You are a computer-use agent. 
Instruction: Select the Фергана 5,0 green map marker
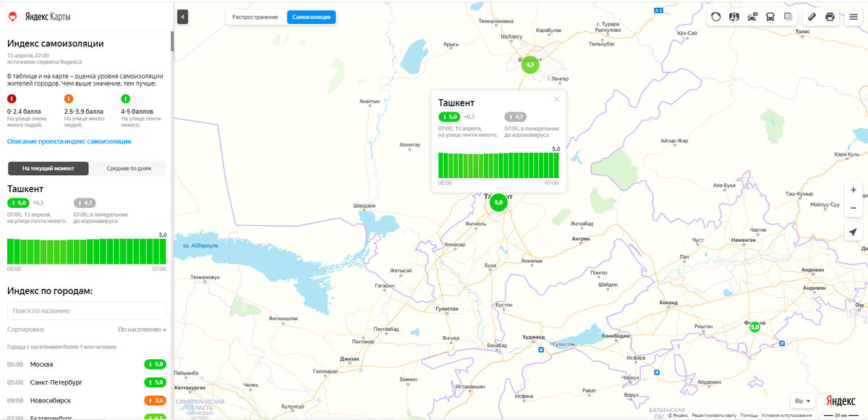click(755, 327)
